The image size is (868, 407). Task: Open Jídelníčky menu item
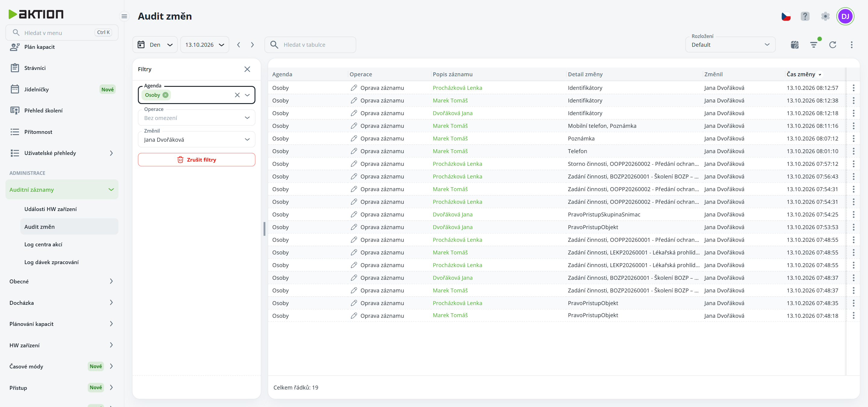tap(62, 89)
